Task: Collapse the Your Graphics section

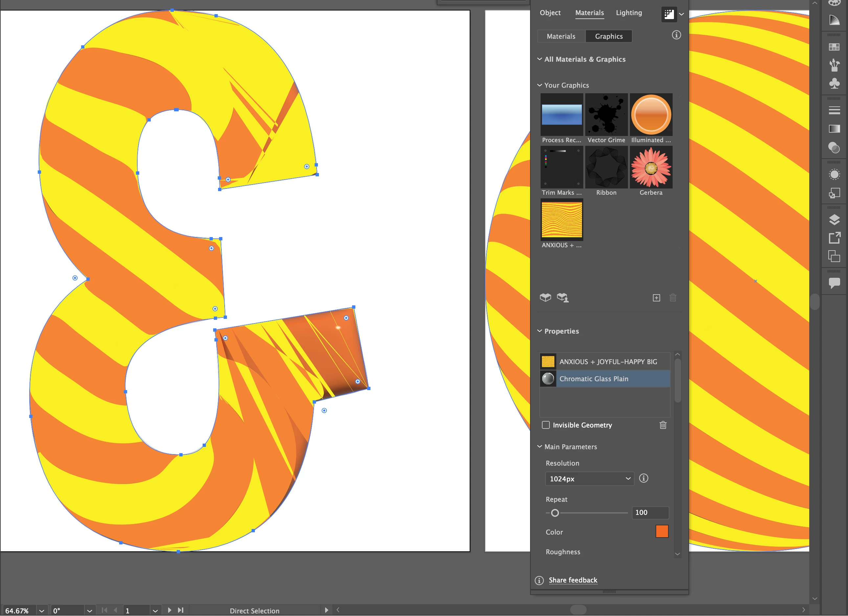Action: [540, 85]
